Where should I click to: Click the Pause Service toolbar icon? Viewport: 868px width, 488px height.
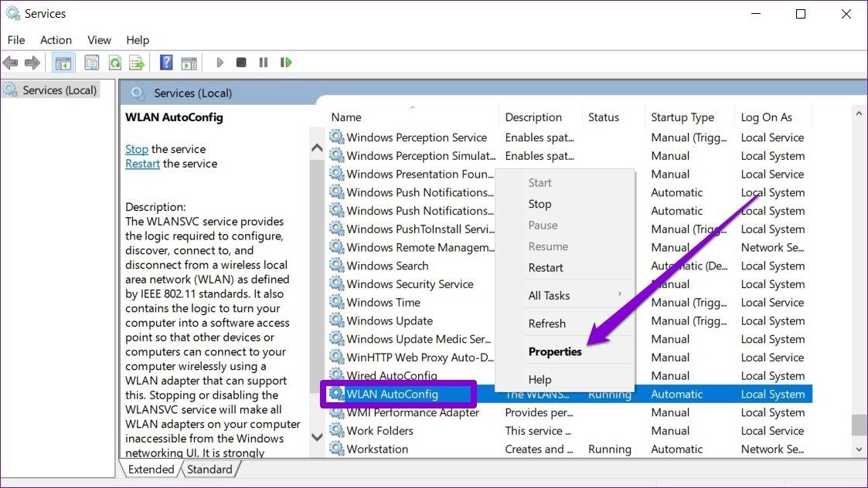click(264, 63)
